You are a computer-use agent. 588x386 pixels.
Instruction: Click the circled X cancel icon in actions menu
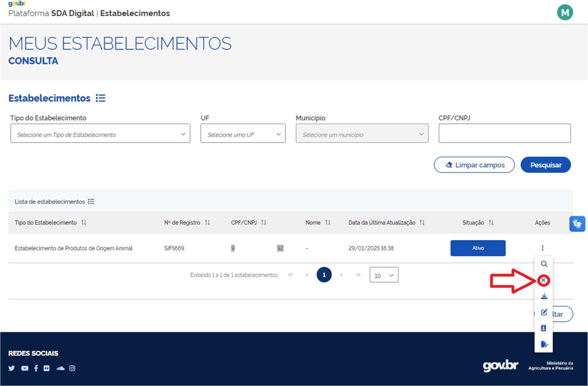pyautogui.click(x=543, y=280)
